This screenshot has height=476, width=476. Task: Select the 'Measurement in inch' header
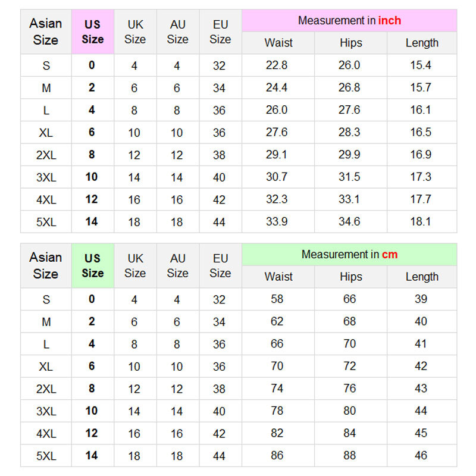pos(349,21)
